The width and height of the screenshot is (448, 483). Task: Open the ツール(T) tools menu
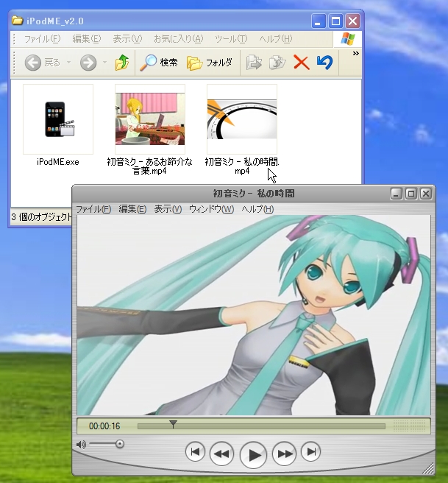(x=231, y=39)
